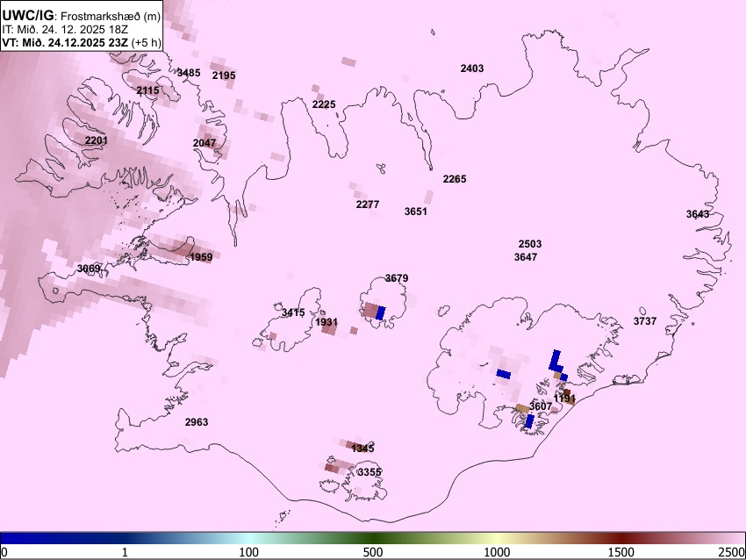
Task: Select the number 2047 on the map
Action: [204, 143]
